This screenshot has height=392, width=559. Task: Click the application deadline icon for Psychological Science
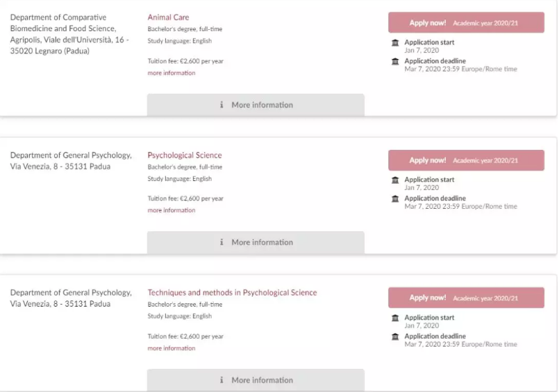(396, 198)
